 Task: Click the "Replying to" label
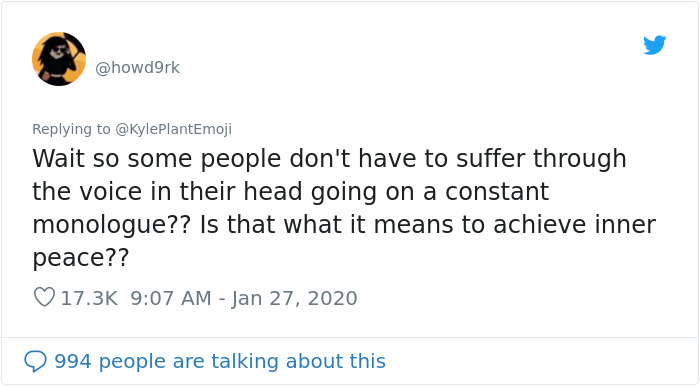click(x=71, y=129)
